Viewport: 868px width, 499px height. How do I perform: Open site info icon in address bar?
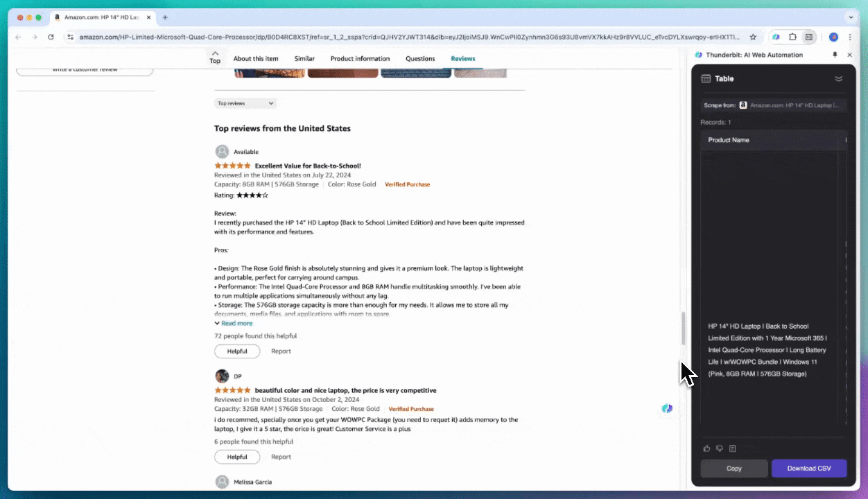[x=70, y=37]
